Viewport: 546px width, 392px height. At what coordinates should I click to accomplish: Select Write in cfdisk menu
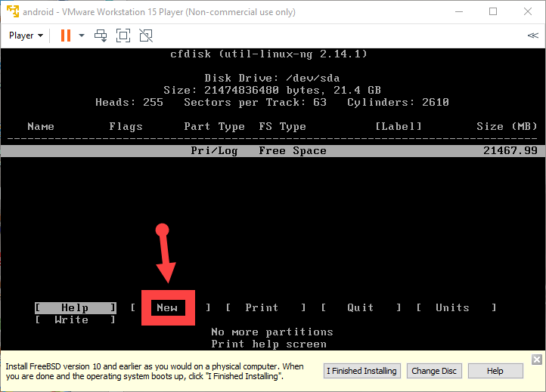point(72,319)
